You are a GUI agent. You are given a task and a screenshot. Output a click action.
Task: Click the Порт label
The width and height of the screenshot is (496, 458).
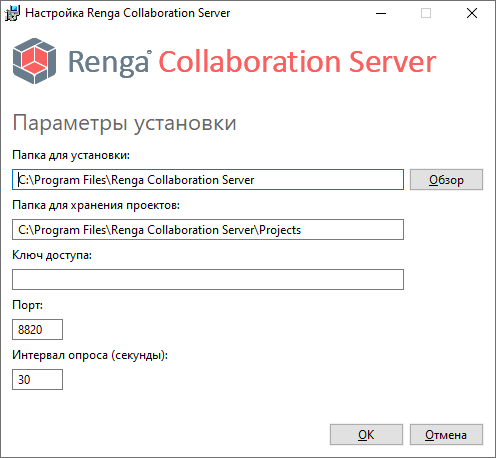point(28,305)
